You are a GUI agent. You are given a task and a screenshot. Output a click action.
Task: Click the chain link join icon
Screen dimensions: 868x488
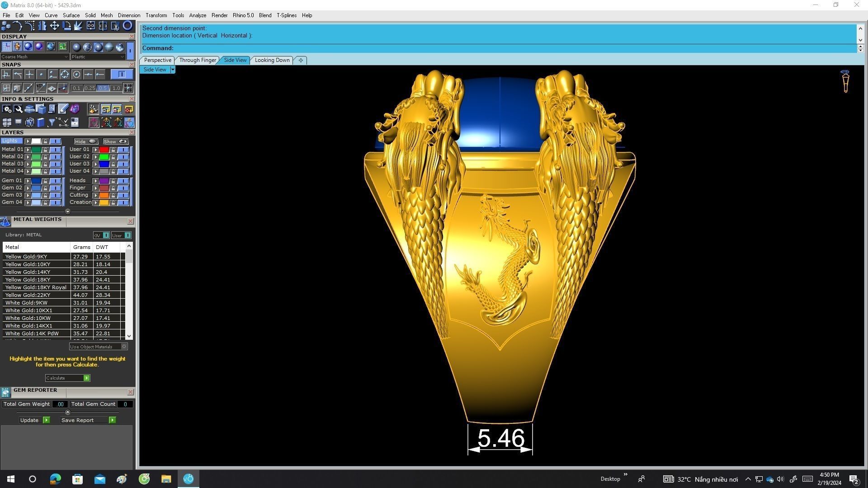pos(91,26)
